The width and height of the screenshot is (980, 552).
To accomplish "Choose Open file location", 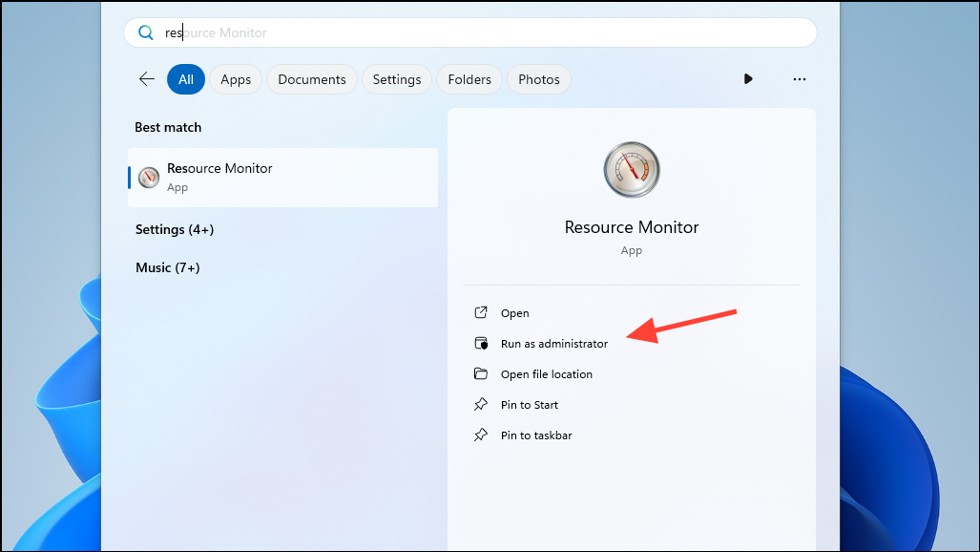I will point(546,374).
